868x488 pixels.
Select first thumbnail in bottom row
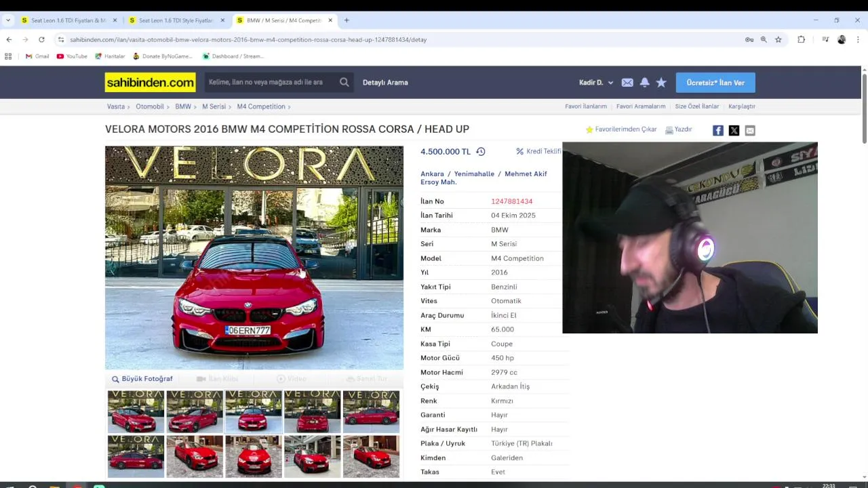click(x=136, y=456)
